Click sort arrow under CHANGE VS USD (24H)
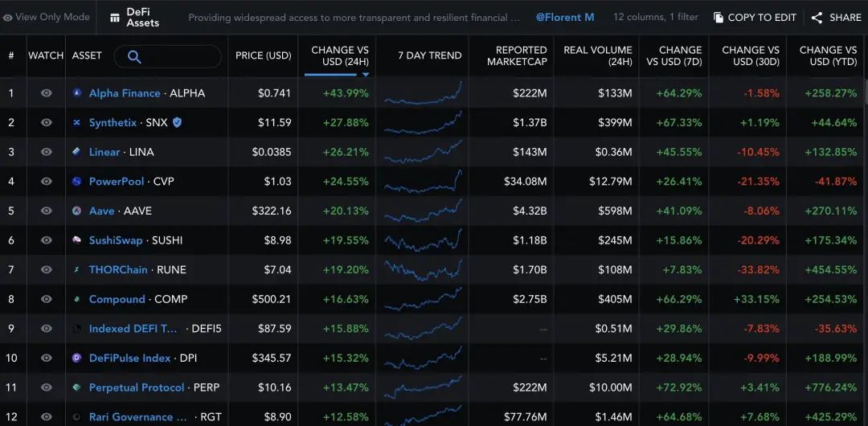The width and height of the screenshot is (868, 426). [x=366, y=74]
